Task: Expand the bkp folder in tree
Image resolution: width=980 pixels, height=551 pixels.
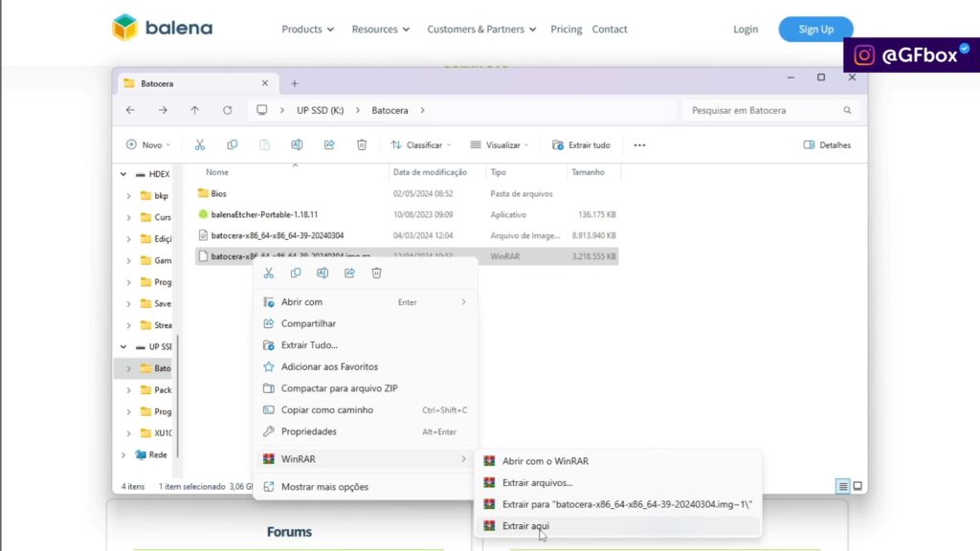Action: pyautogui.click(x=129, y=196)
